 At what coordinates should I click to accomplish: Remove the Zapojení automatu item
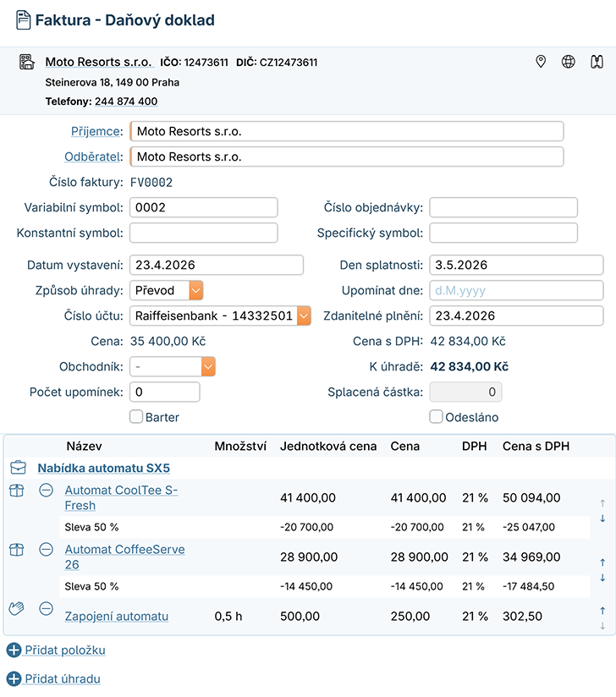(47, 609)
